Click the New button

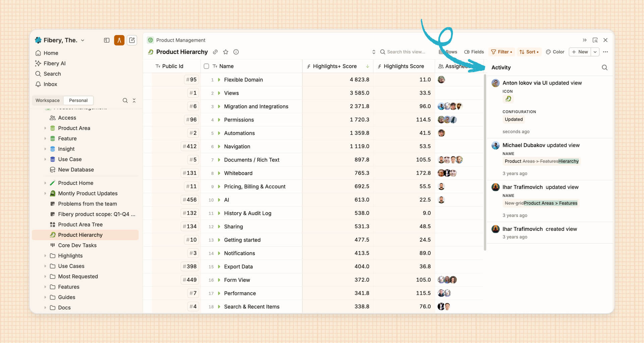(580, 52)
